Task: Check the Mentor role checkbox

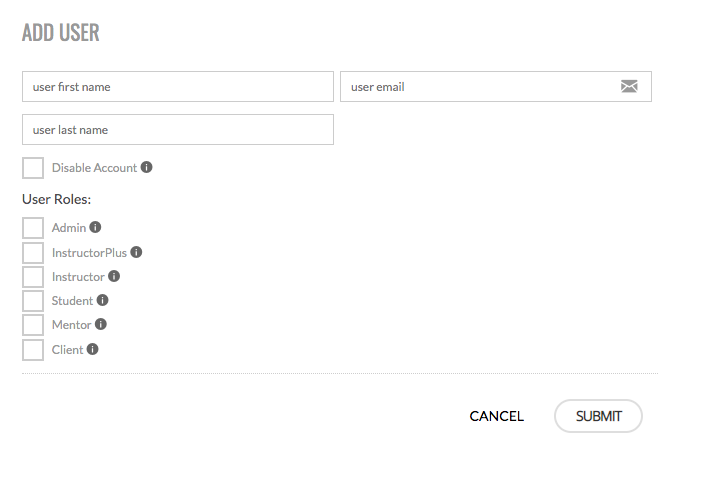Action: [33, 325]
